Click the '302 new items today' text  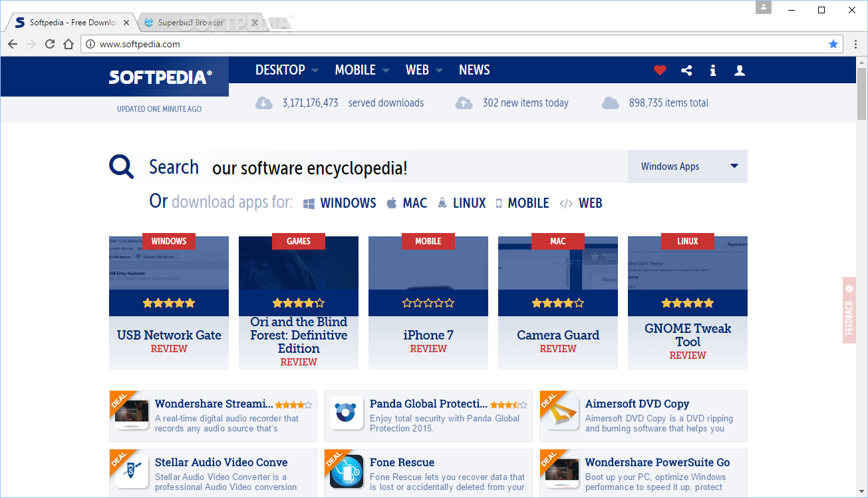(525, 103)
